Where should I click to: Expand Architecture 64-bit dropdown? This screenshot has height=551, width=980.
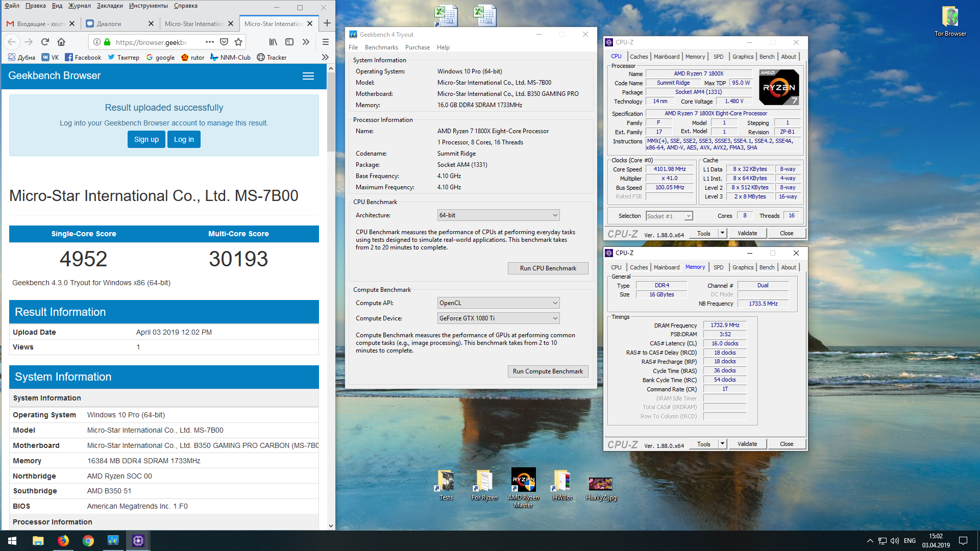point(498,215)
